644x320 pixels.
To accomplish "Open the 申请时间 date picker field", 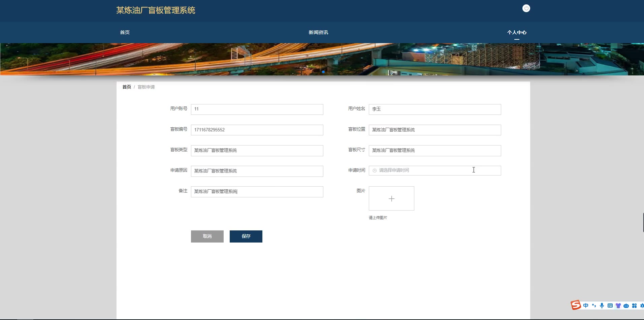I will (x=435, y=170).
